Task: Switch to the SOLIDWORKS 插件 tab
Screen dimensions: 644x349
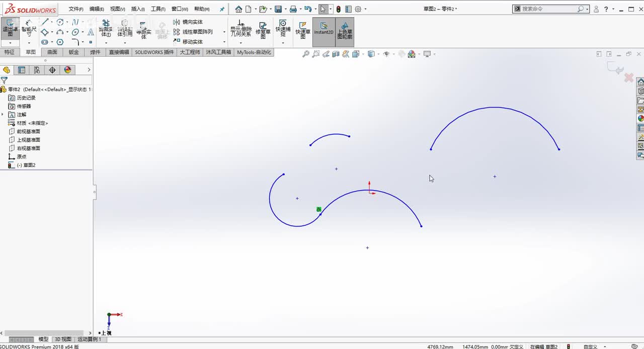Action: (x=154, y=52)
